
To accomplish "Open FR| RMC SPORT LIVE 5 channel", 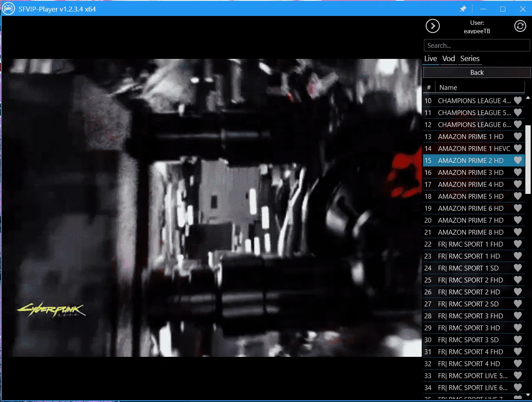I will [474, 375].
